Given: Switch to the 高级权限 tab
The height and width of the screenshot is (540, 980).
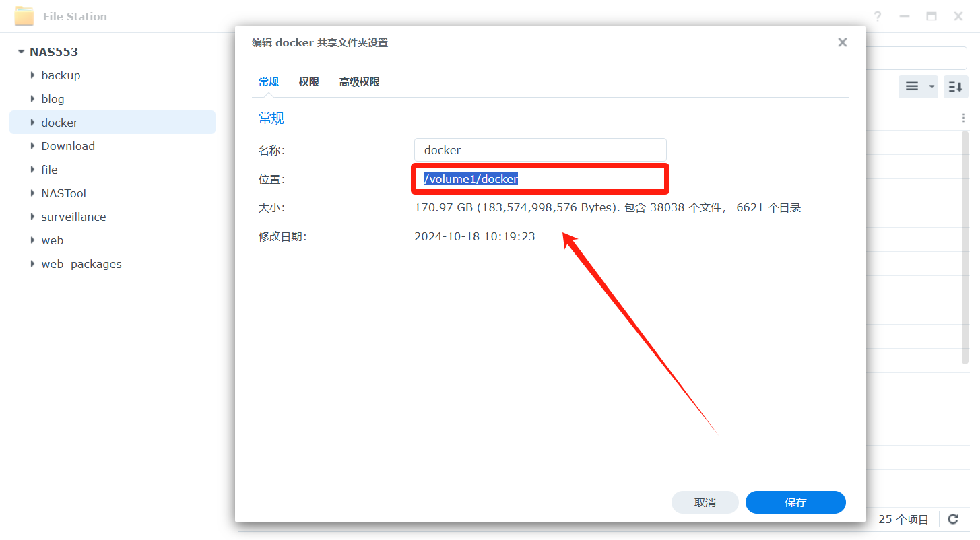Looking at the screenshot, I should click(360, 82).
